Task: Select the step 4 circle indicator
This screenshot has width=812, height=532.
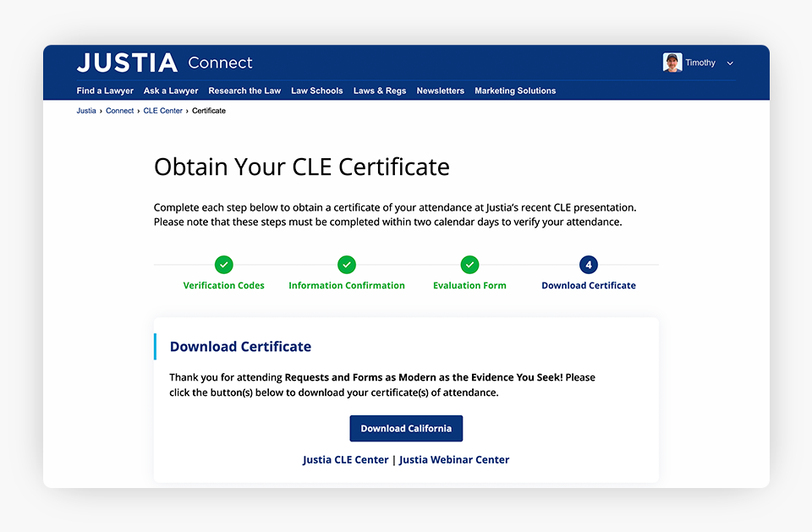Action: click(x=589, y=265)
